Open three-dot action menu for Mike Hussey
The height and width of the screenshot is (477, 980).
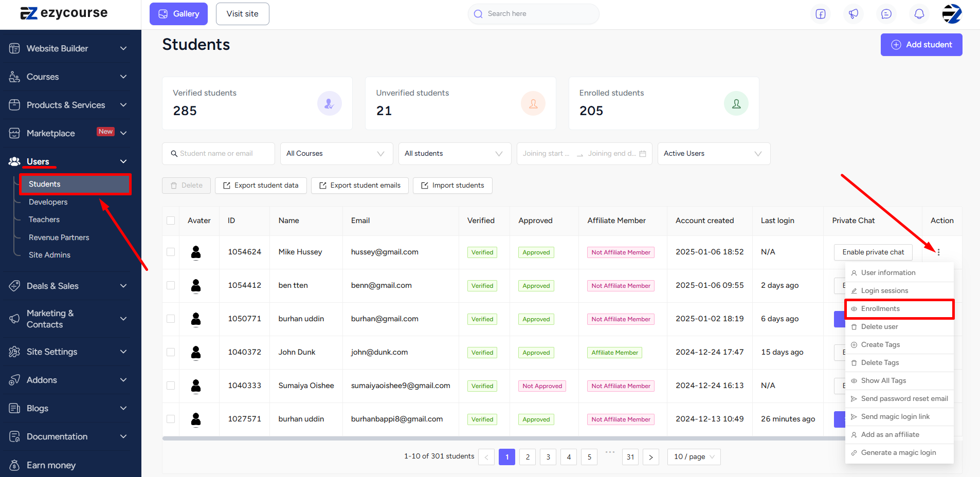point(938,252)
